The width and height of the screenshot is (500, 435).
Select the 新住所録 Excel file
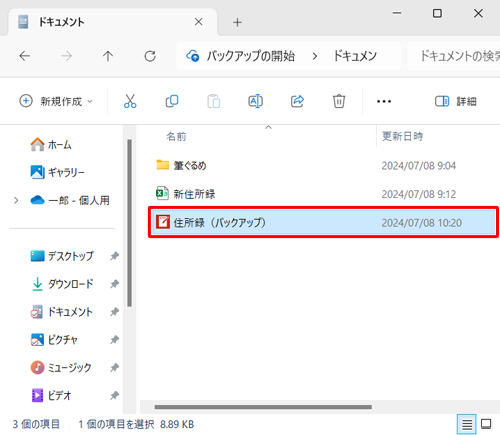coord(323,194)
